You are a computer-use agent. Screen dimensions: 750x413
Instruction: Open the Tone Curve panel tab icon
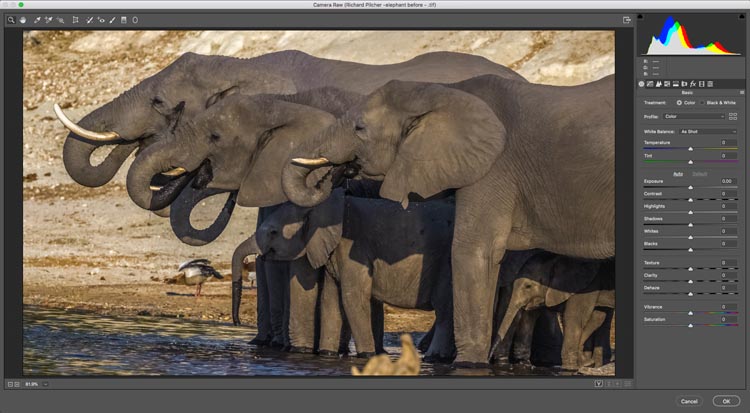pyautogui.click(x=650, y=83)
